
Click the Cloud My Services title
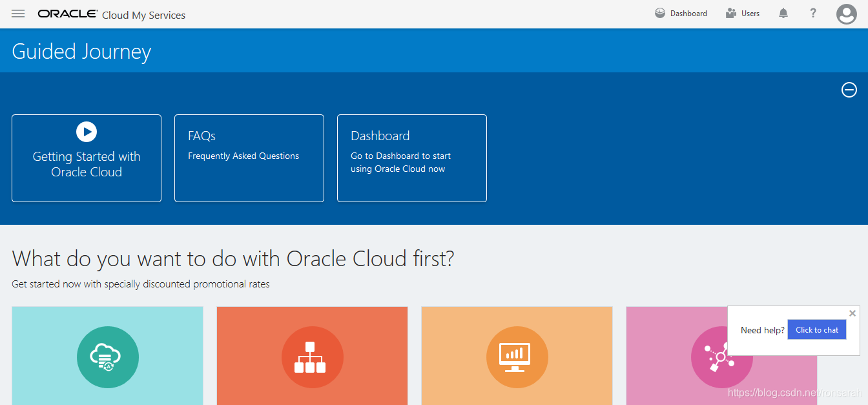click(143, 15)
